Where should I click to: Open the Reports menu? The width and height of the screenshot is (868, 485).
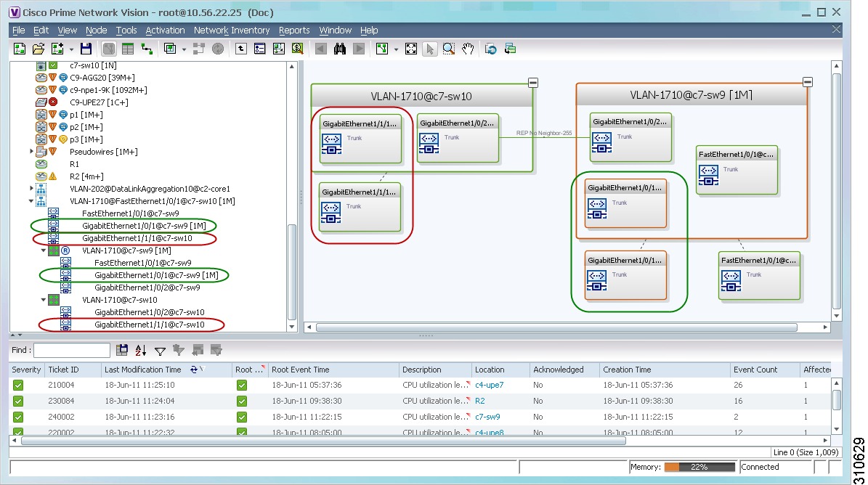pos(294,30)
